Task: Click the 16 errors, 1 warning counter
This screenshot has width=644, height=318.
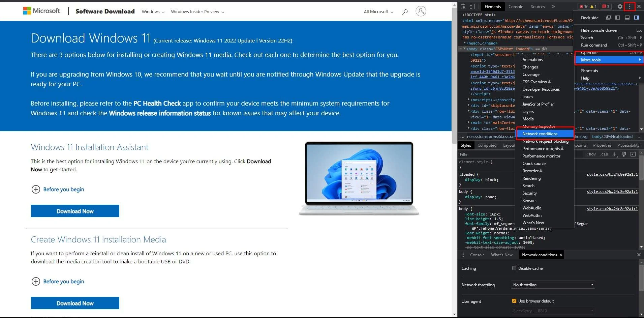Action: 588,6
